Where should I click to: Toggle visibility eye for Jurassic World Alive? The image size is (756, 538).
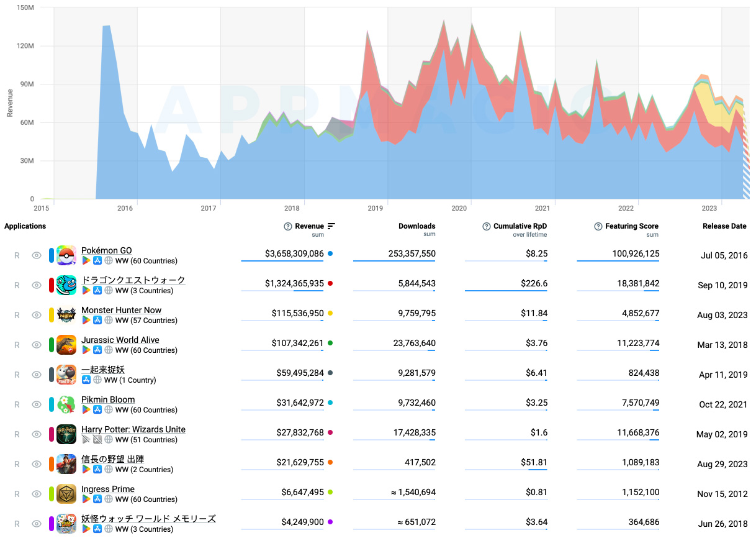pyautogui.click(x=37, y=345)
